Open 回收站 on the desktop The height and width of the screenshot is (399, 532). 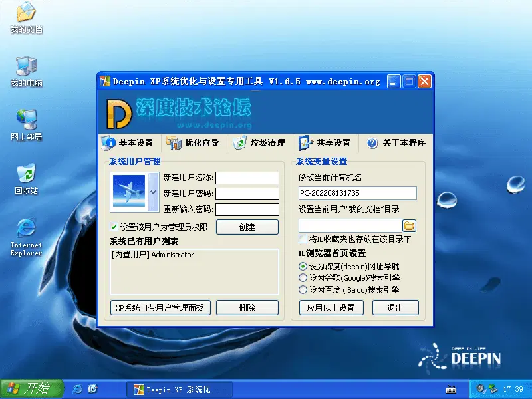[x=25, y=173]
